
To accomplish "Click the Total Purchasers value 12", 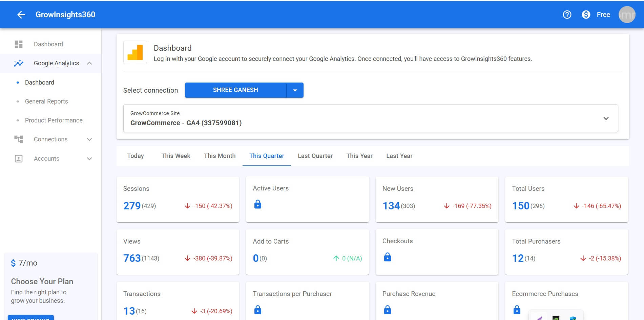I will tap(518, 258).
